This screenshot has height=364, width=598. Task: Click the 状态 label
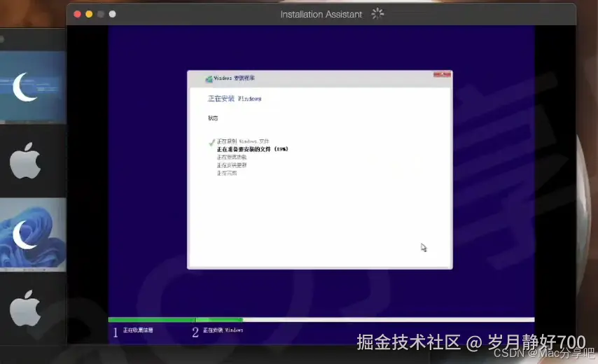(213, 118)
